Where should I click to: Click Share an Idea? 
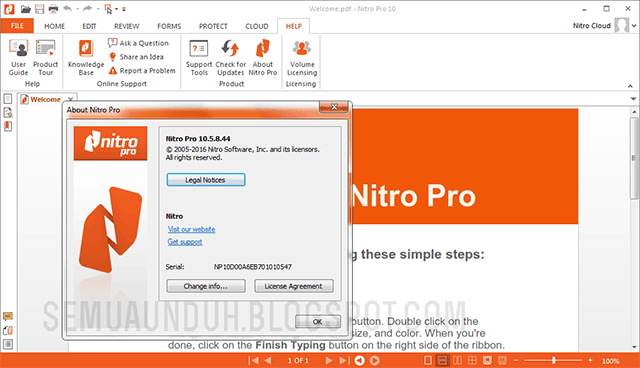tap(136, 57)
